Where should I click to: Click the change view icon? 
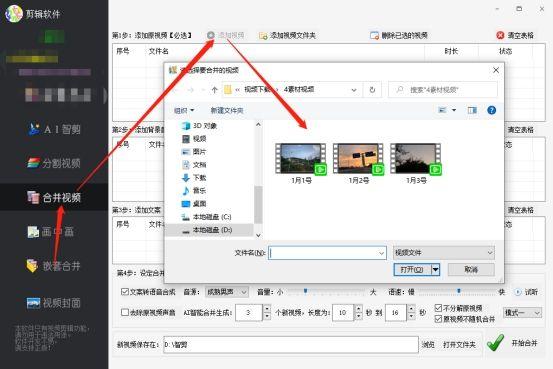coord(442,110)
